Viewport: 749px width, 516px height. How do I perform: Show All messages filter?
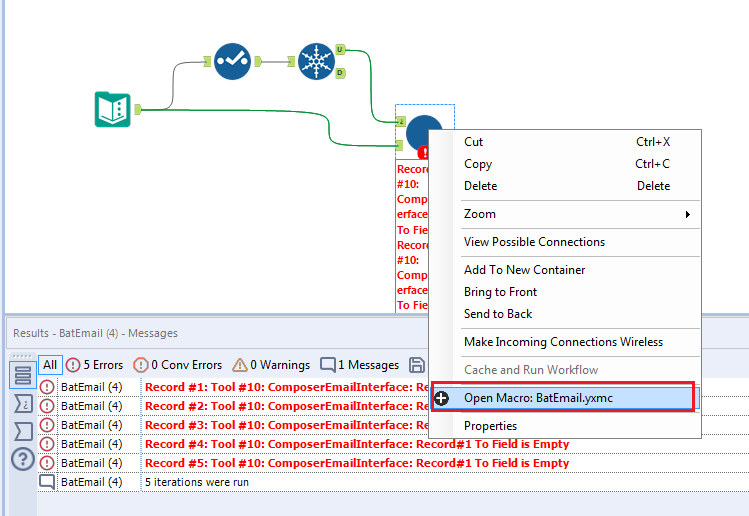click(x=50, y=365)
